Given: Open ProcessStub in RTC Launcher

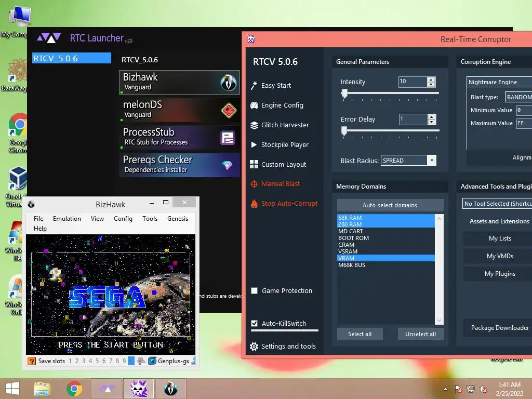Looking at the screenshot, I should pyautogui.click(x=179, y=137).
